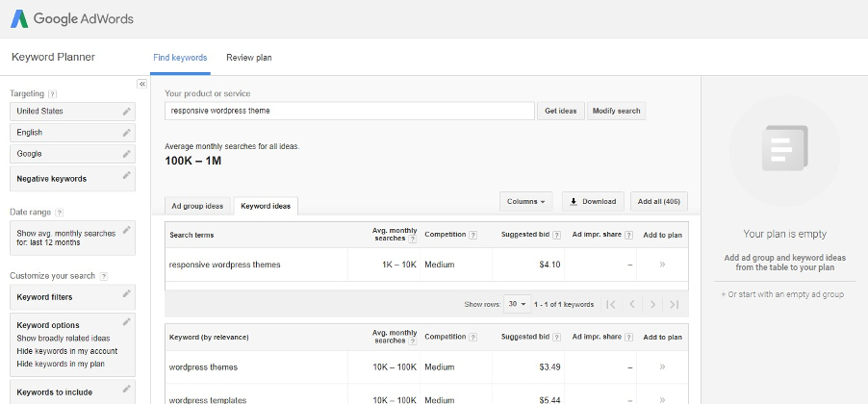868x404 pixels.
Task: Open Targeting help question mark
Action: 53,94
